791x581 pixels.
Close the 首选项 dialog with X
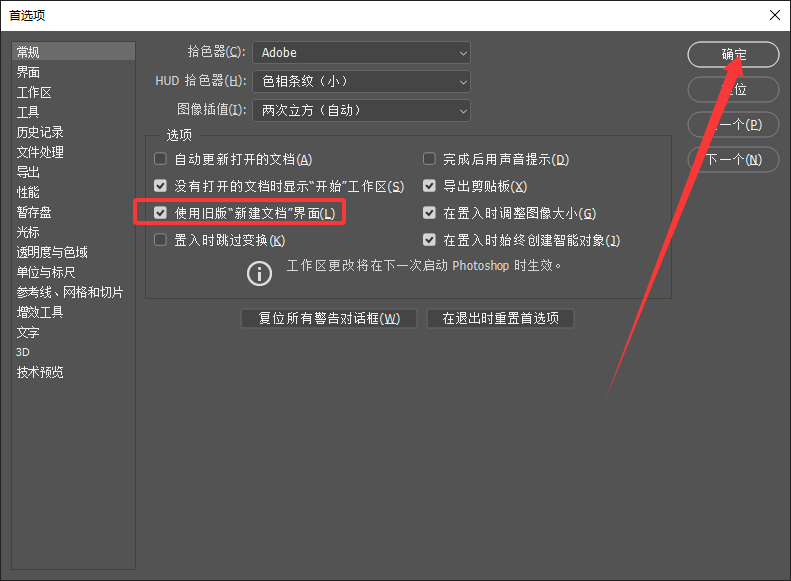click(x=775, y=15)
